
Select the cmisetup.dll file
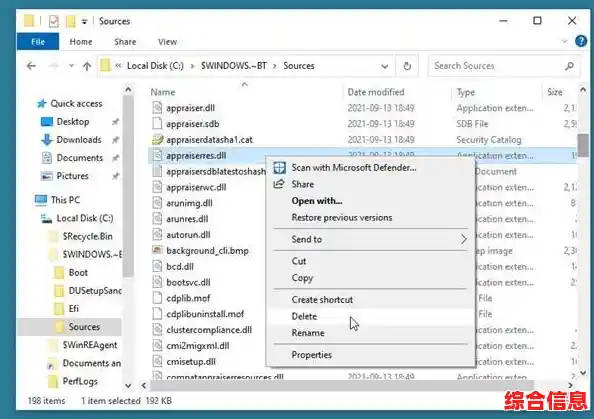(x=191, y=362)
